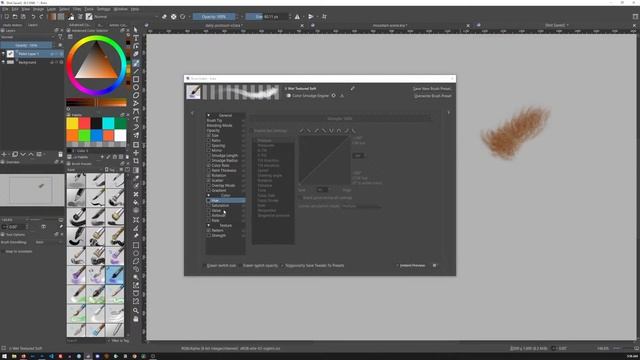Open the gradient fill chooser
The width and height of the screenshot is (640, 360).
(x=52, y=17)
